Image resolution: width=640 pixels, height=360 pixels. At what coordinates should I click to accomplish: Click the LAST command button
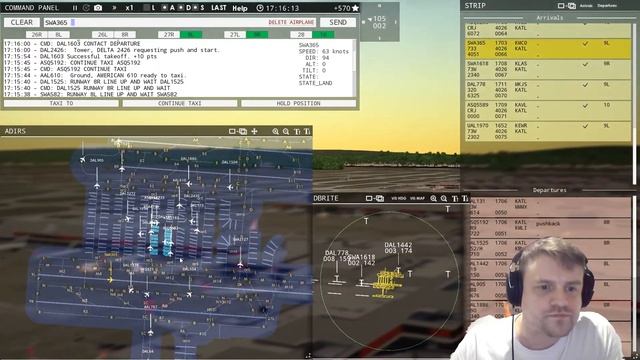tap(218, 8)
